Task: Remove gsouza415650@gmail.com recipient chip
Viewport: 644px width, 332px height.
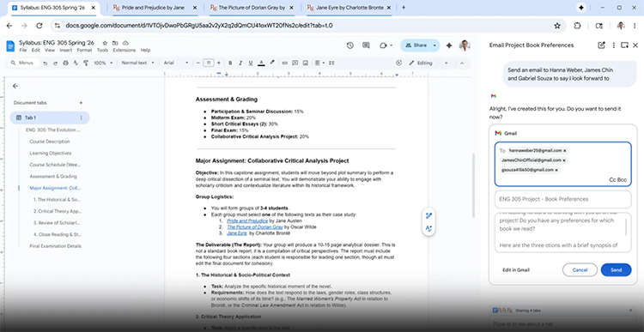Action: (x=556, y=170)
